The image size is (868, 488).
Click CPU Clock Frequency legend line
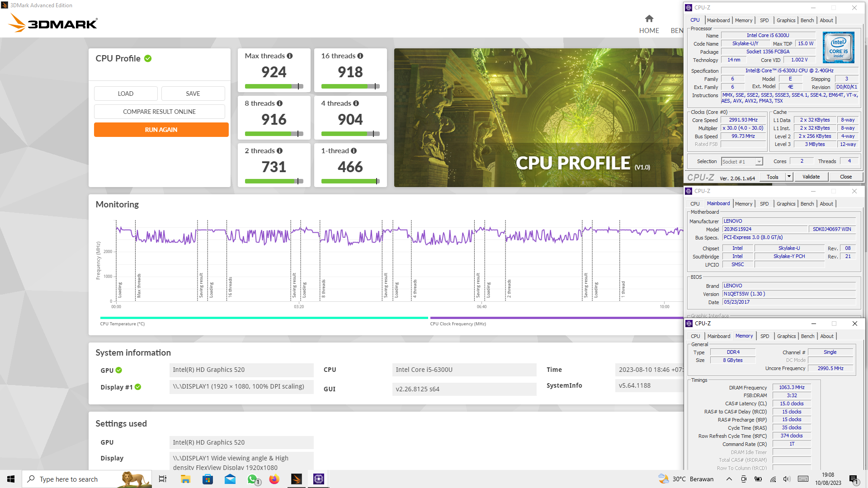coord(557,318)
